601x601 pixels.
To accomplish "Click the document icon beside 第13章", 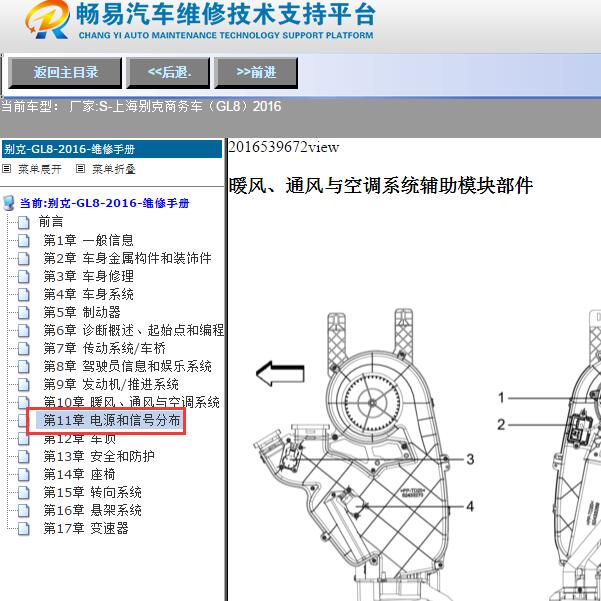I will [x=23, y=456].
